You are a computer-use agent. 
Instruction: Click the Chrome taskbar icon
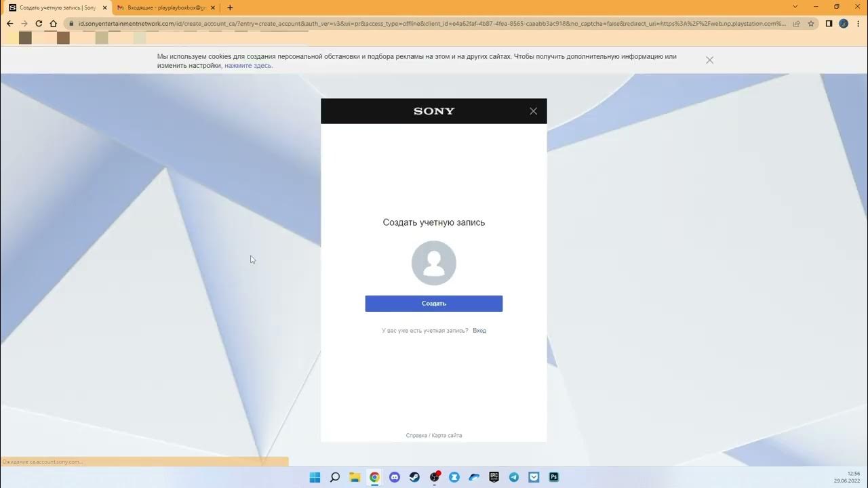pyautogui.click(x=374, y=477)
